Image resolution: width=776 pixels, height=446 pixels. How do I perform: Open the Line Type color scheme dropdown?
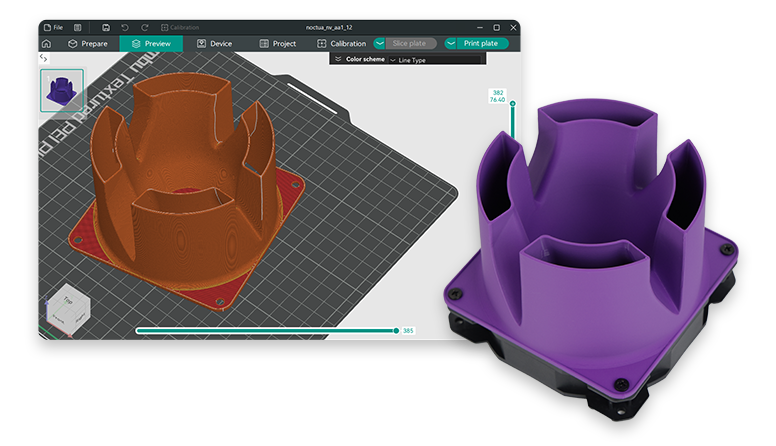click(x=435, y=60)
